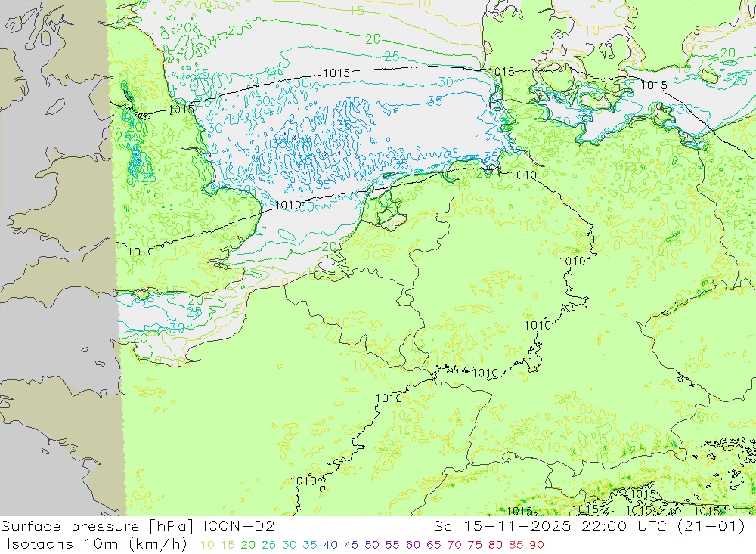Select the 45 value in the legend
Viewport: 756px width, 554px height.
(351, 545)
